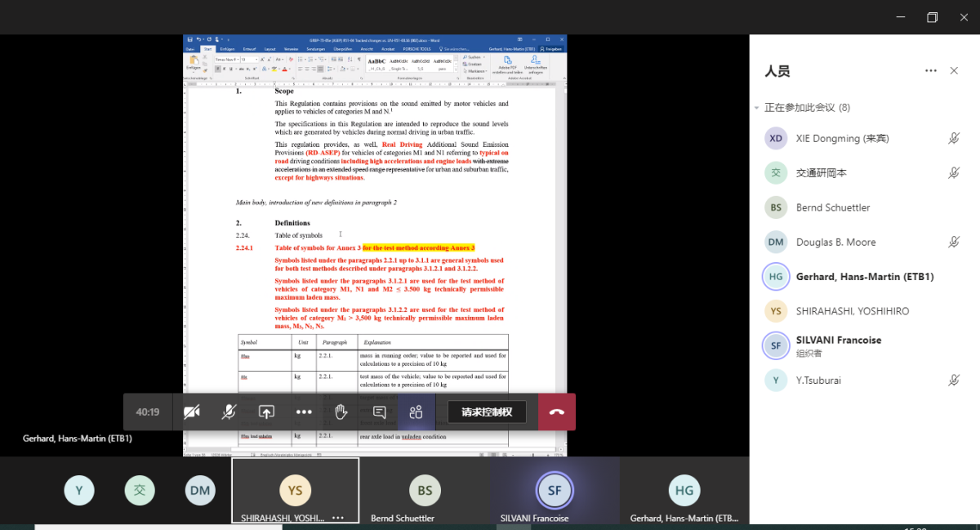Open the share screen tray
The width and height of the screenshot is (980, 530).
tap(266, 412)
